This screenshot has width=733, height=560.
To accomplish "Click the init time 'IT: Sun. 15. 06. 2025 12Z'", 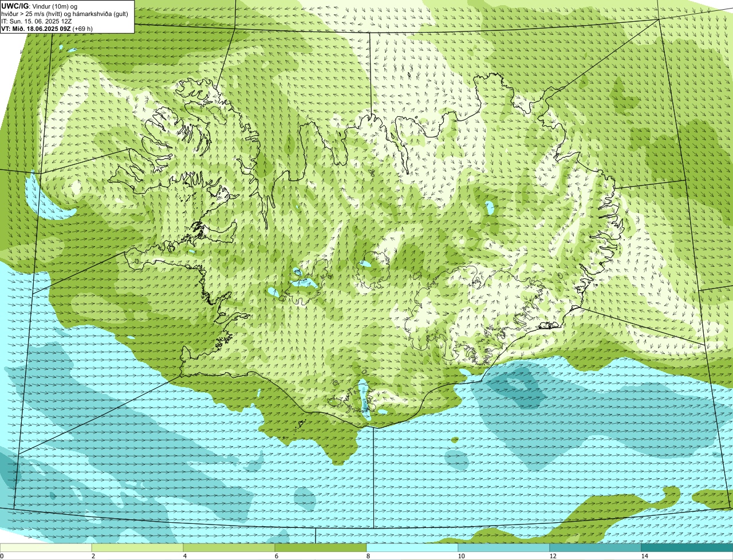I will pos(37,21).
